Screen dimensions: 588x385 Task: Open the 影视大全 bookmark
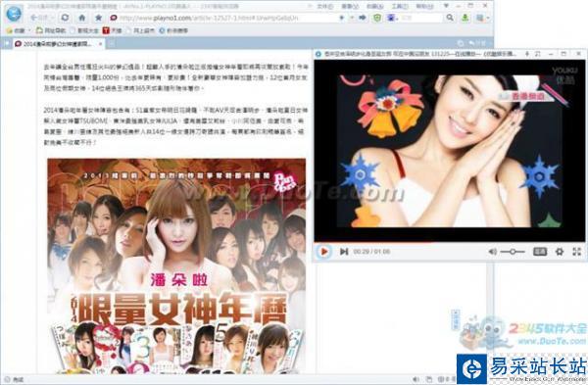pos(84,30)
